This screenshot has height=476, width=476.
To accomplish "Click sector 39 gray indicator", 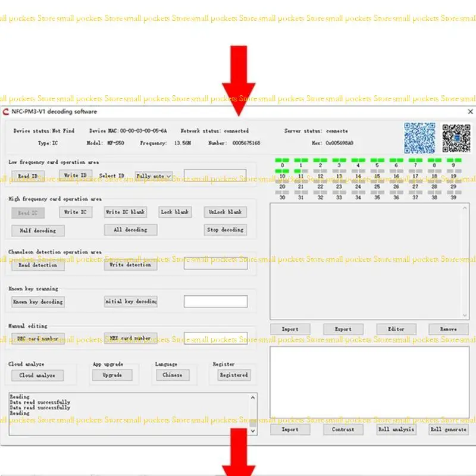I will (453, 192).
